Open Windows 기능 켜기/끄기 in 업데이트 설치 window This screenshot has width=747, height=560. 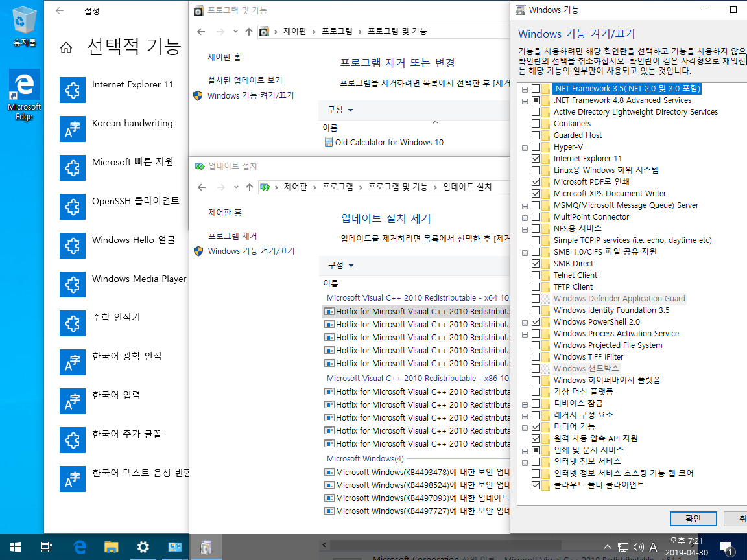251,251
